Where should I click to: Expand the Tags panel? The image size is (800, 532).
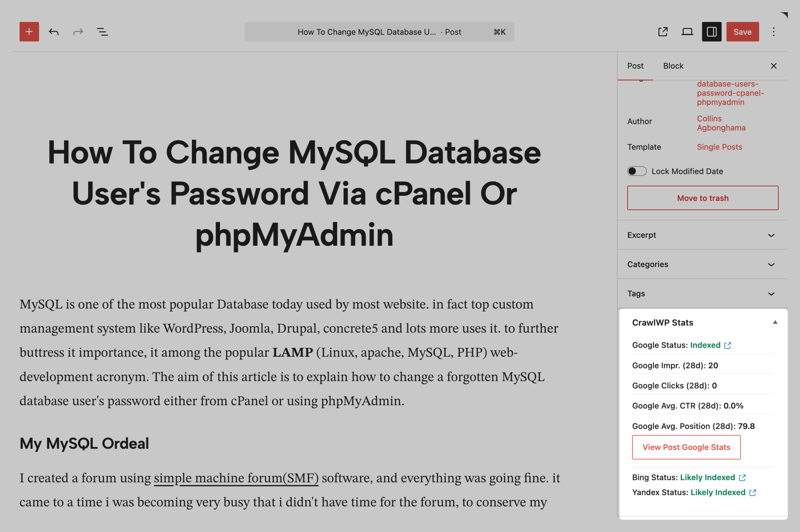702,293
